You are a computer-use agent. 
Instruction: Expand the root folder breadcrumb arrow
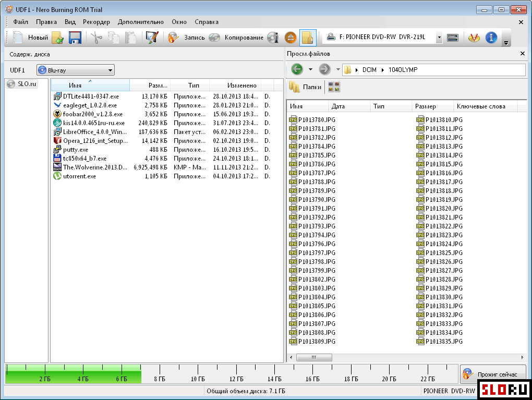tap(357, 70)
